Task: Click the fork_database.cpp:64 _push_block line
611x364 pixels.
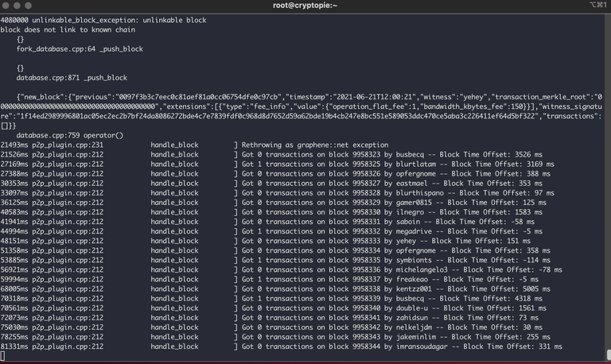Action: tap(80, 49)
